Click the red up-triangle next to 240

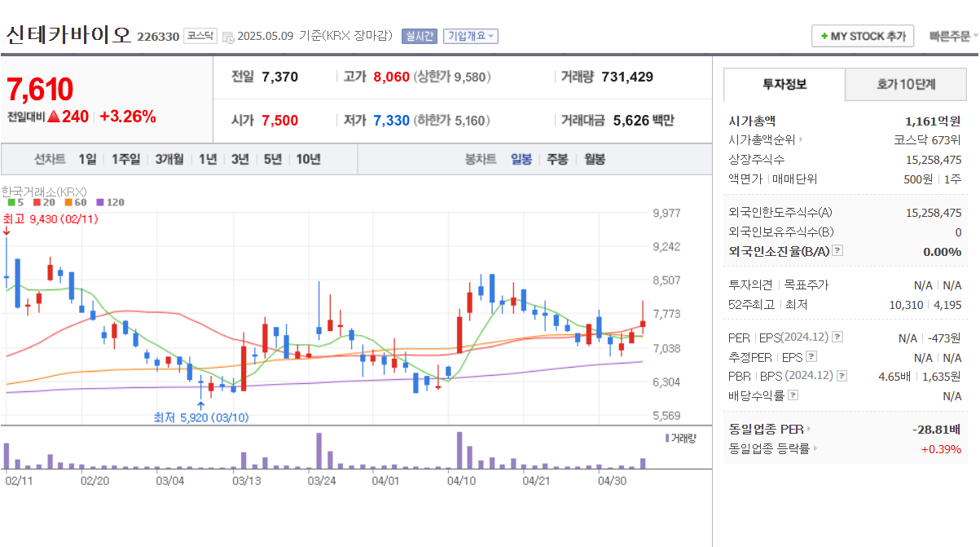pyautogui.click(x=53, y=117)
